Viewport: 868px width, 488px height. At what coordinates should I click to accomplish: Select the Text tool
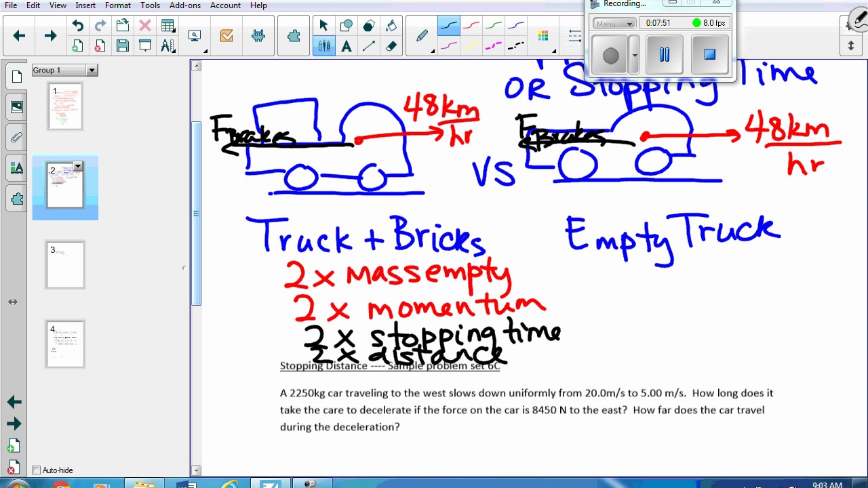point(346,46)
